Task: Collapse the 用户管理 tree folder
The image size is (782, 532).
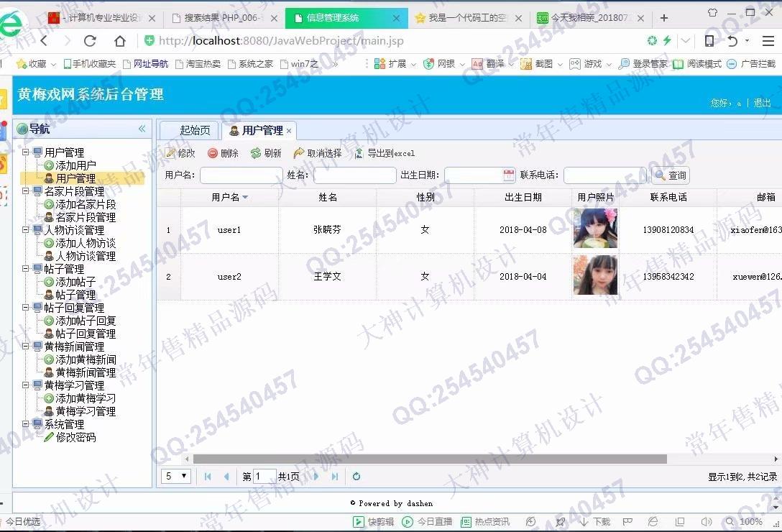Action: tap(25, 152)
